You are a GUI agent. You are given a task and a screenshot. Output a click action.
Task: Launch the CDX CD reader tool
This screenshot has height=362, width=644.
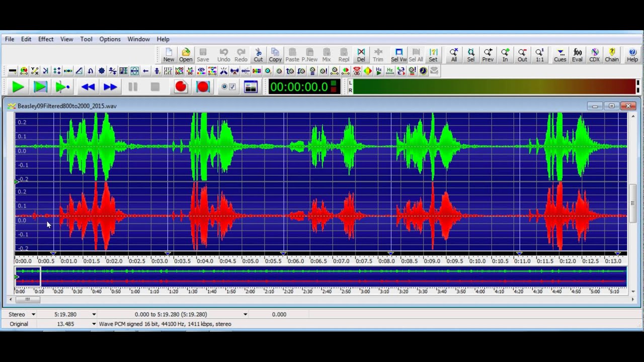[x=595, y=55]
